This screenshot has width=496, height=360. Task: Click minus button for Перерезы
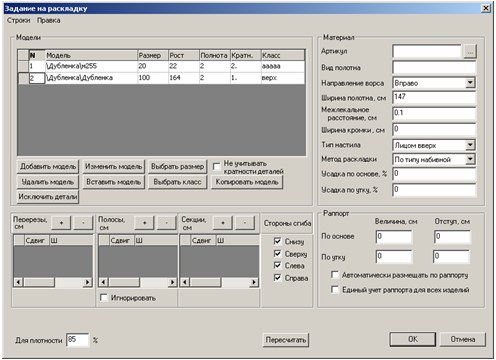[83, 223]
